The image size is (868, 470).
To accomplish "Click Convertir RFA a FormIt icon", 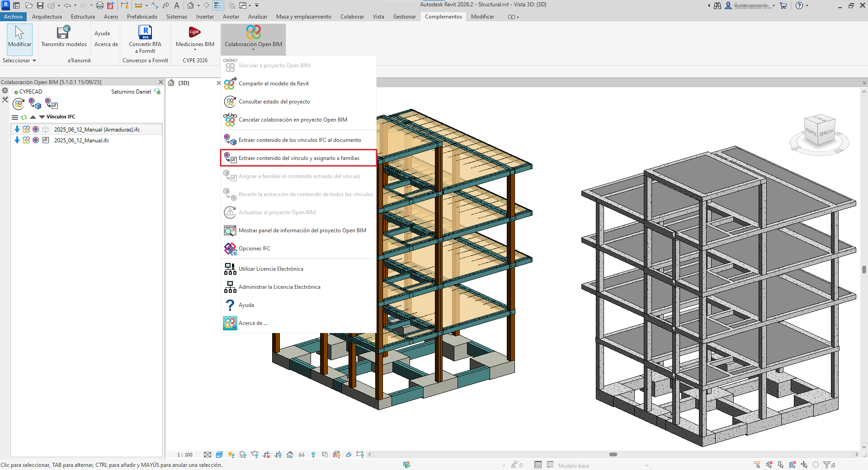I will click(145, 33).
